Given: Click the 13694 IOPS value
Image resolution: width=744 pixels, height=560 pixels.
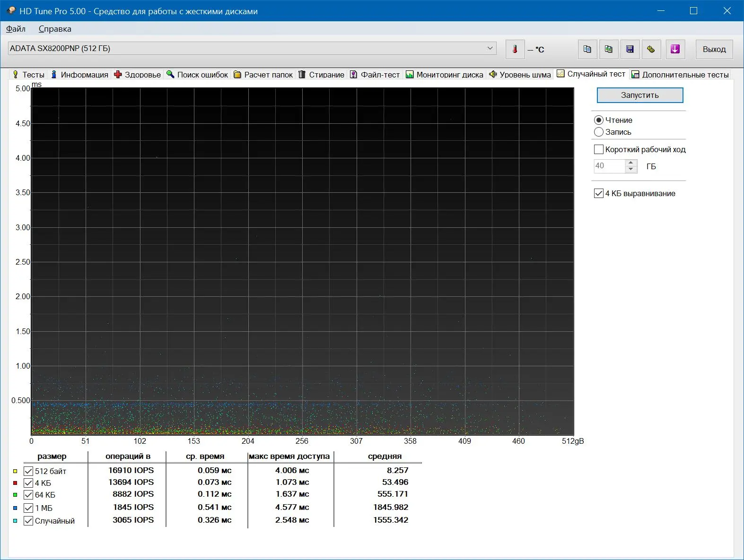Looking at the screenshot, I should tap(131, 482).
